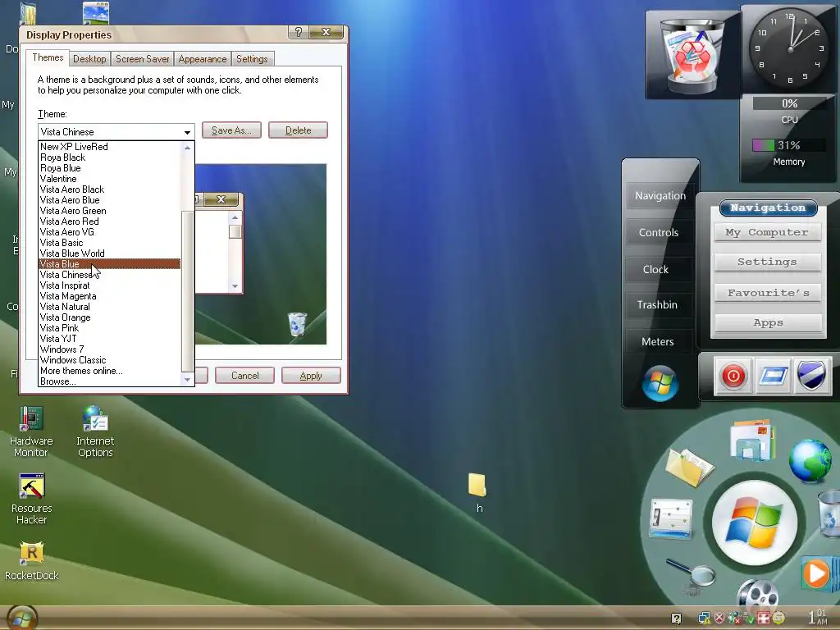Click the Apply button
The height and width of the screenshot is (630, 840).
coord(311,376)
